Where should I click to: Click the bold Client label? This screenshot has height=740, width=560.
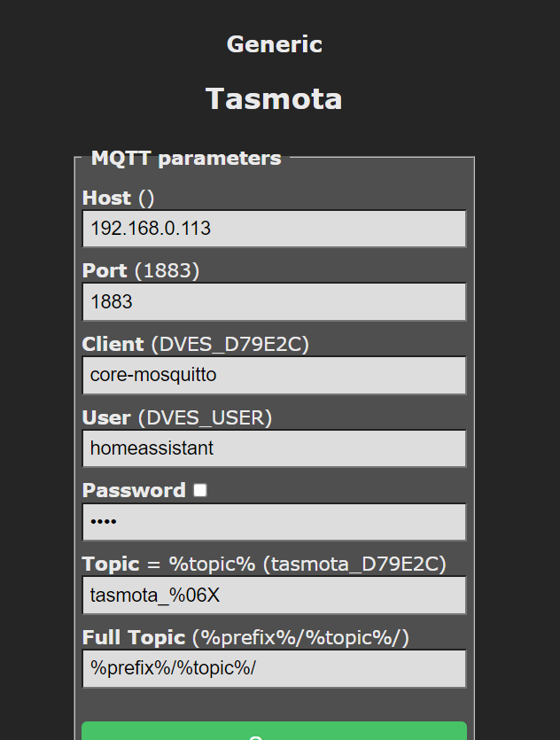pyautogui.click(x=113, y=344)
